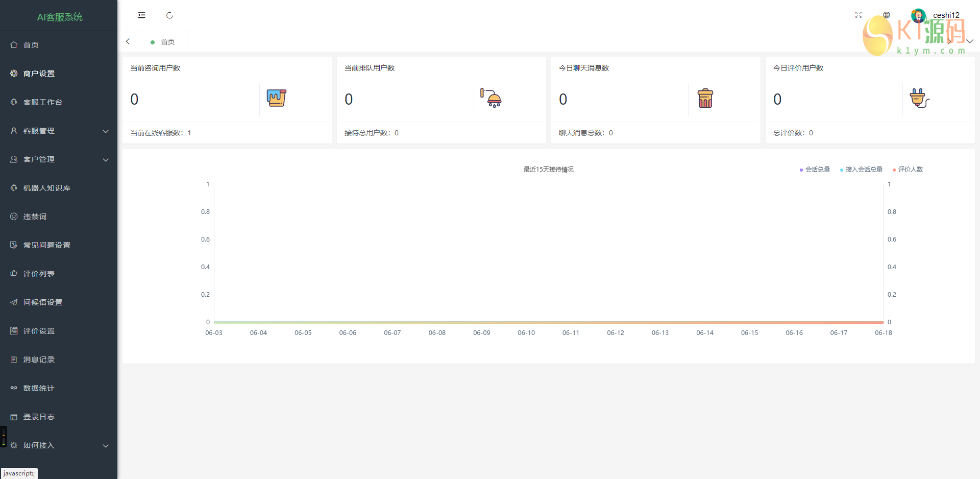Click the paper plane icon for 问候语设置
The width and height of the screenshot is (980, 479).
(14, 302)
